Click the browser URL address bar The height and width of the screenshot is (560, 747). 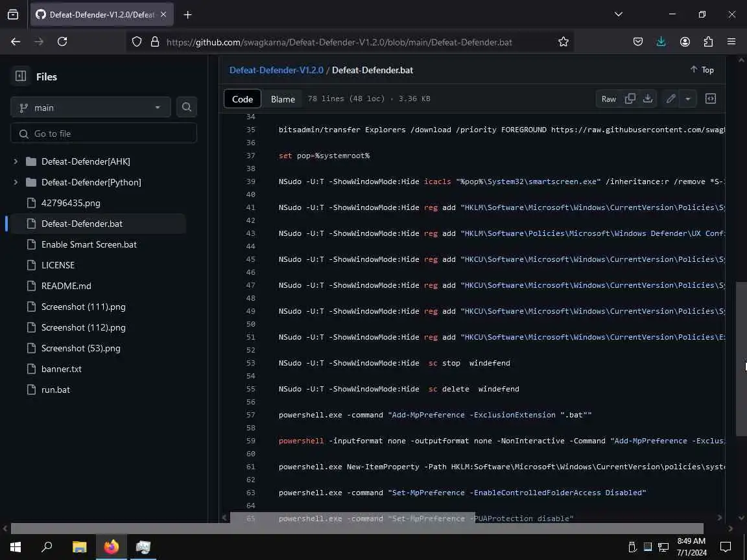click(x=338, y=42)
